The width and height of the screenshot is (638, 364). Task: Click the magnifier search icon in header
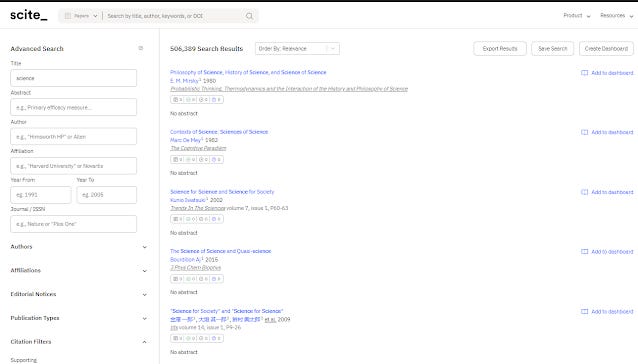click(x=249, y=16)
